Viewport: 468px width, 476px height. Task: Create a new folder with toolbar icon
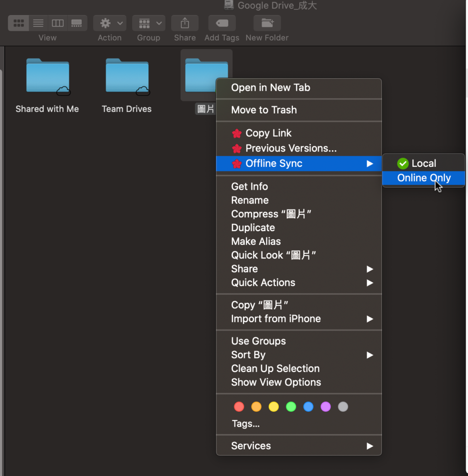[267, 23]
